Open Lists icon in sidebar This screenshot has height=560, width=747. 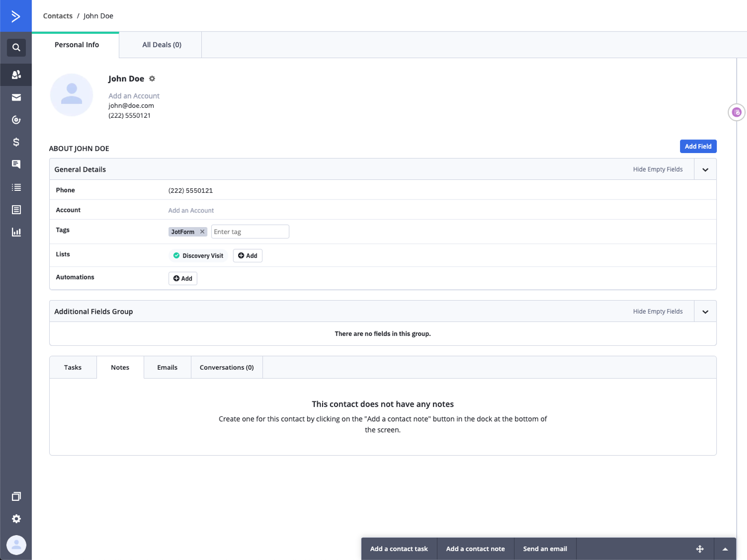[16, 187]
